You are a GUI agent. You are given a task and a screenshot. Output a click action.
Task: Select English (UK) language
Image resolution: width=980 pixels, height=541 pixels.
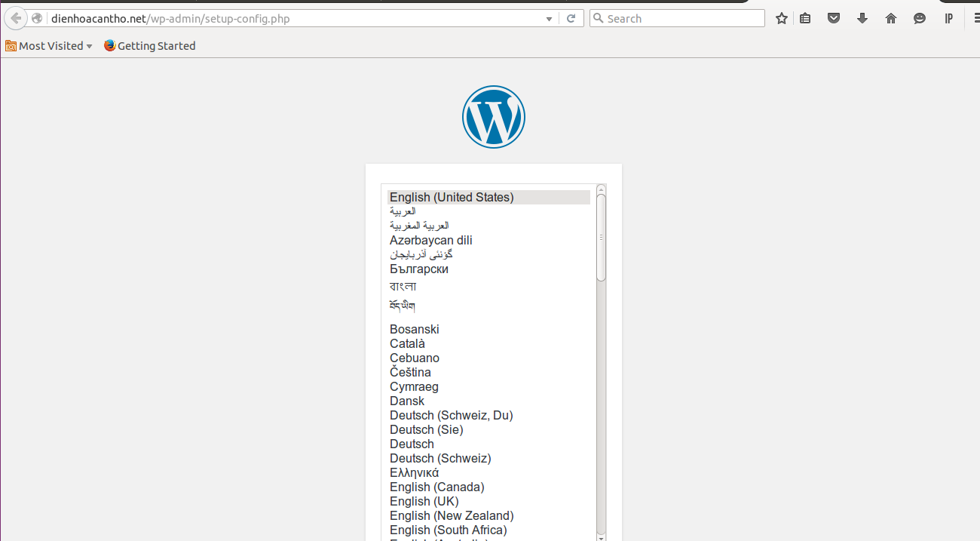point(488,502)
